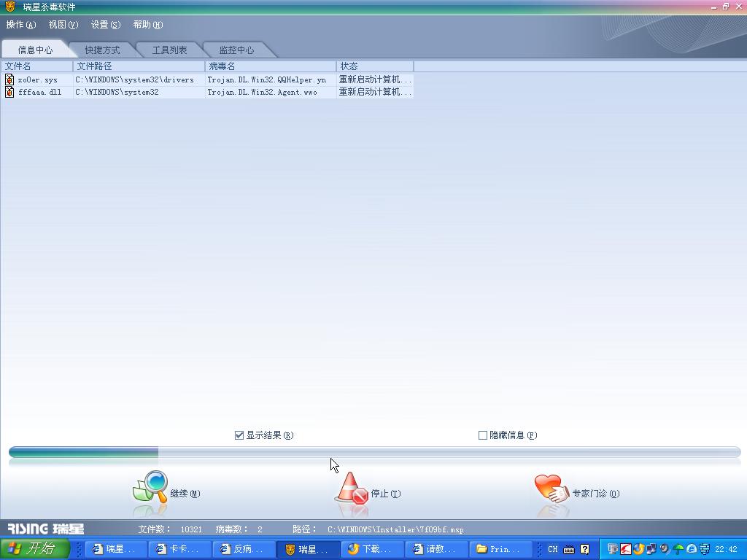The height and width of the screenshot is (560, 747).
Task: Switch to the 信息中心 tab
Action: [35, 50]
